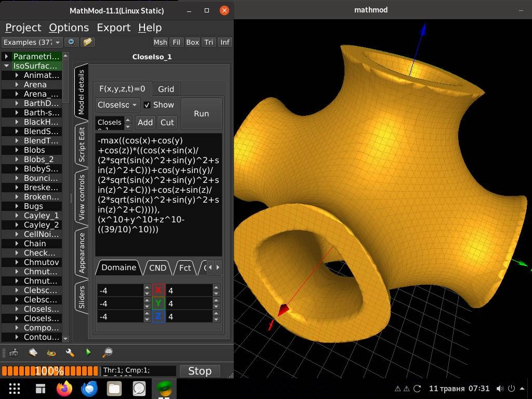532x399 pixels.
Task: Expand the Parametri... tree category
Action: click(6, 56)
